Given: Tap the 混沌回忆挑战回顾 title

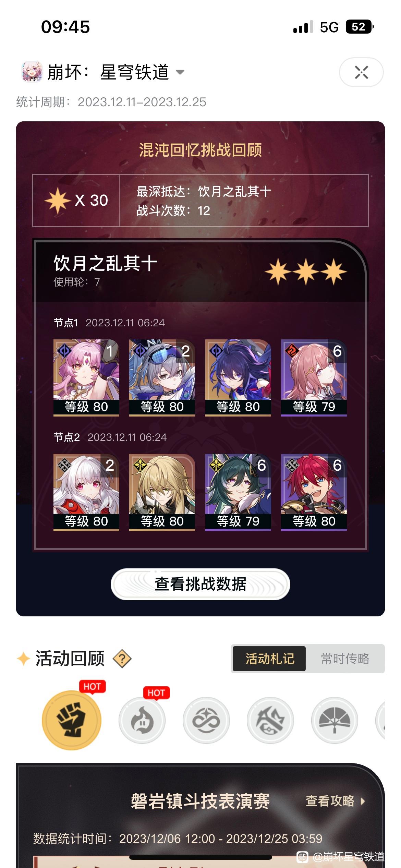Looking at the screenshot, I should [x=200, y=150].
